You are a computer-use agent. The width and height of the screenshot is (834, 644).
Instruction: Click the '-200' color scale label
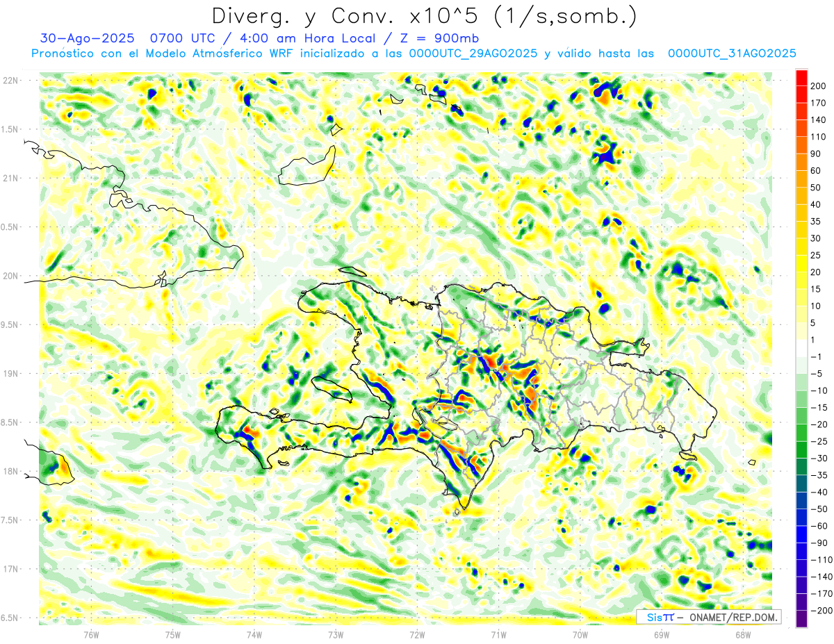tap(822, 611)
